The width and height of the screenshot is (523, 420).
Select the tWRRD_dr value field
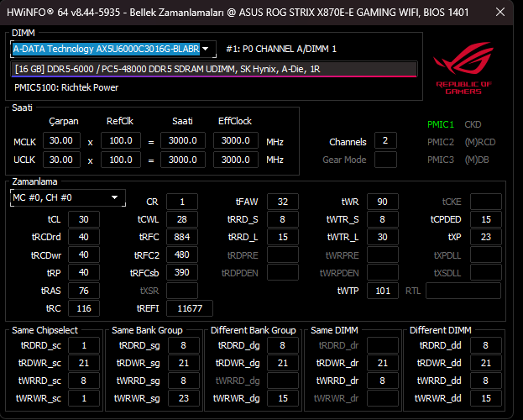[383, 381]
